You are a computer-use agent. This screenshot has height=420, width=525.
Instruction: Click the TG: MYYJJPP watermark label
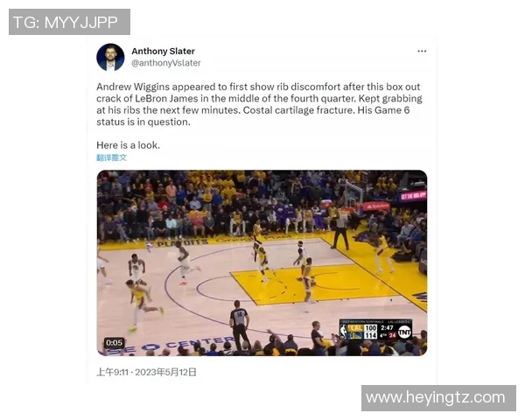[x=69, y=22]
